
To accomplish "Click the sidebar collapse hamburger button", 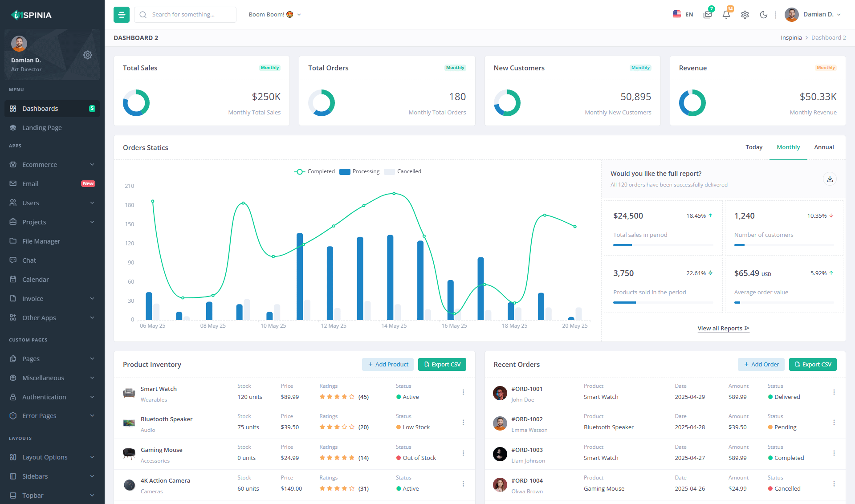I will (x=121, y=14).
